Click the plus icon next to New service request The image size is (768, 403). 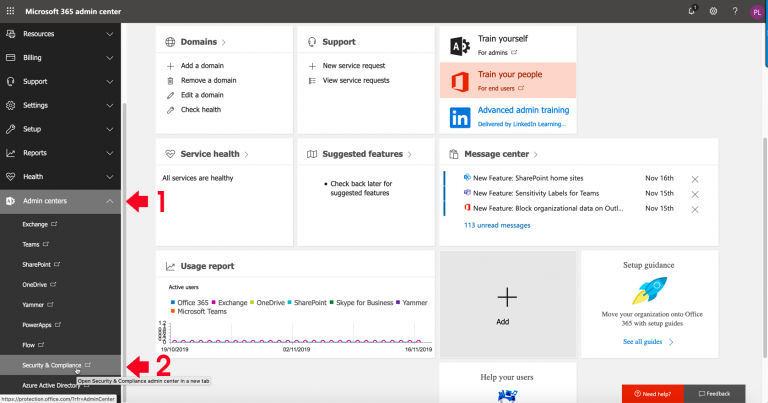click(312, 66)
